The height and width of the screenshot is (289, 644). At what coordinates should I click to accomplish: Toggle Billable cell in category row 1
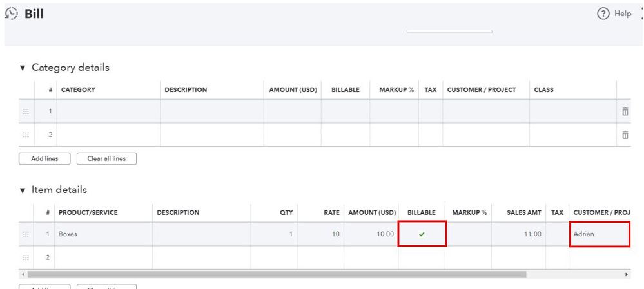[x=345, y=111]
